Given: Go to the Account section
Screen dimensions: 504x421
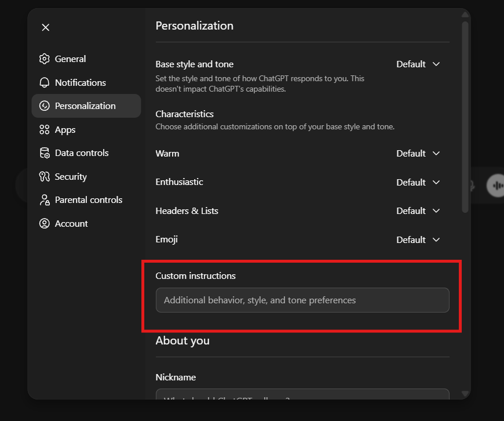Looking at the screenshot, I should coord(71,223).
